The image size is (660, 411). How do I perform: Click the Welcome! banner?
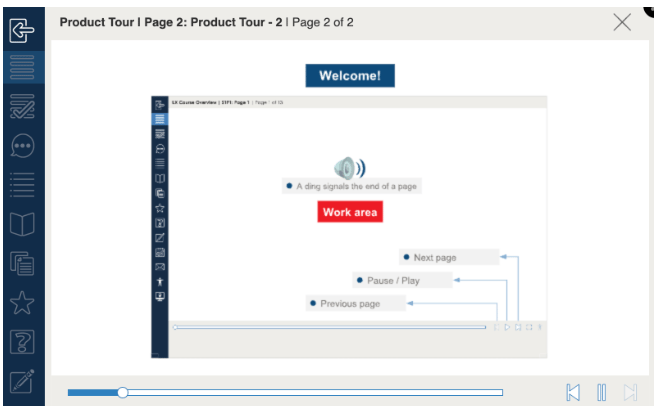[x=350, y=76]
